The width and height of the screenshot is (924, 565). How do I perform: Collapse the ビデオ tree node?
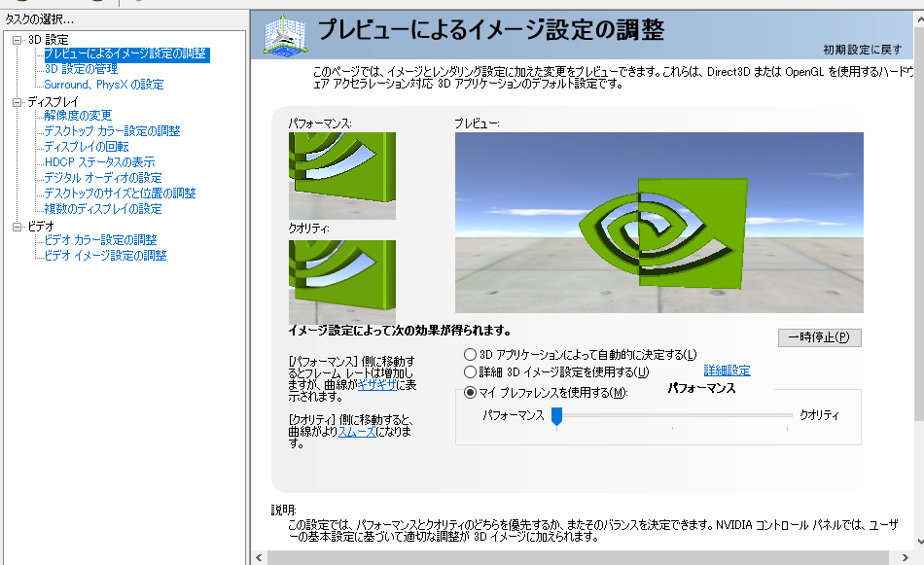click(18, 227)
